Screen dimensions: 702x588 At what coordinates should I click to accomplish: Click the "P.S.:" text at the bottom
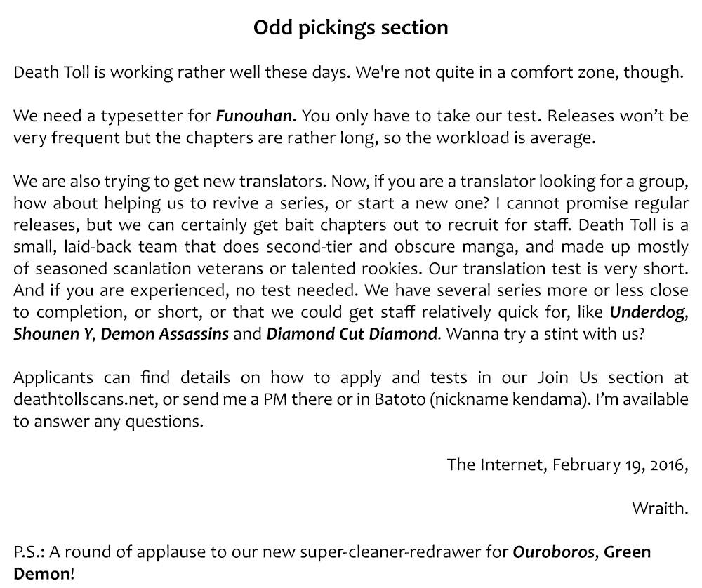pyautogui.click(x=27, y=552)
